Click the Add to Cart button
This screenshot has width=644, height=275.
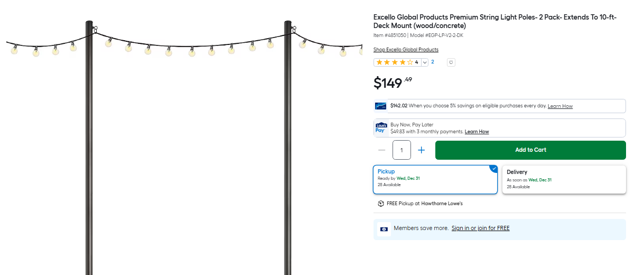point(530,150)
